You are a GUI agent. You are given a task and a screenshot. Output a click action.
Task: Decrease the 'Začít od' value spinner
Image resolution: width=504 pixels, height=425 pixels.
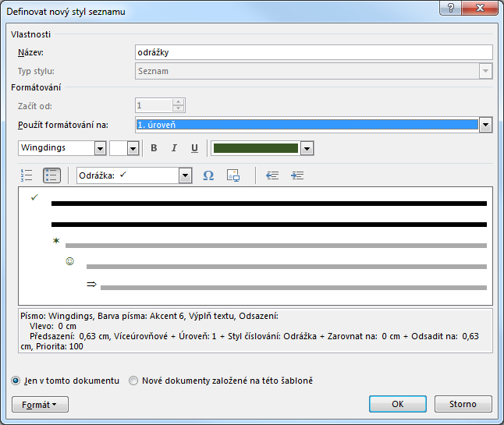coord(178,108)
